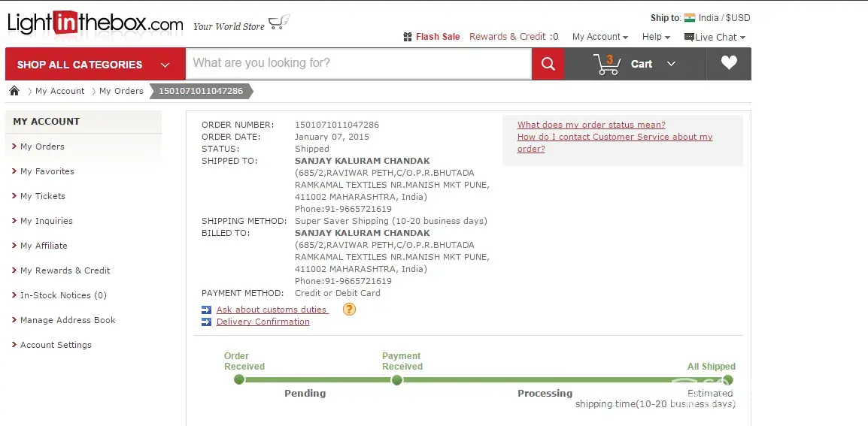
Task: Change Ship to India / $USD setting
Action: coord(724,18)
